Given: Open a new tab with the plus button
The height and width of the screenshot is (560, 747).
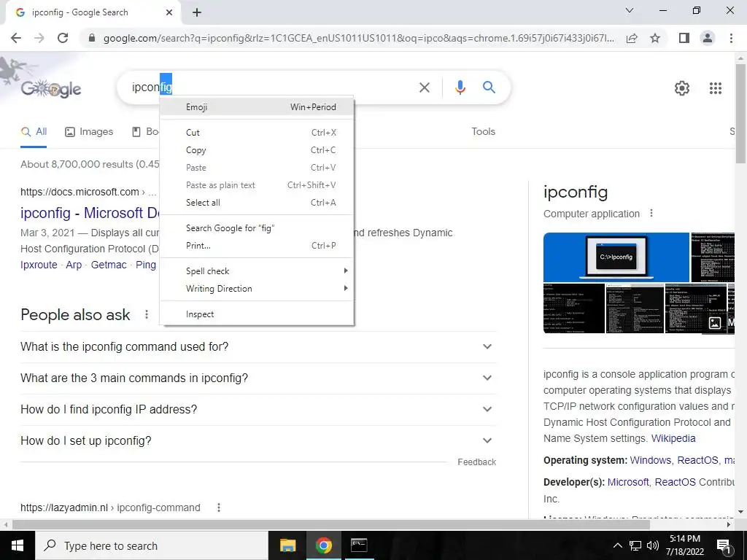Looking at the screenshot, I should (197, 13).
